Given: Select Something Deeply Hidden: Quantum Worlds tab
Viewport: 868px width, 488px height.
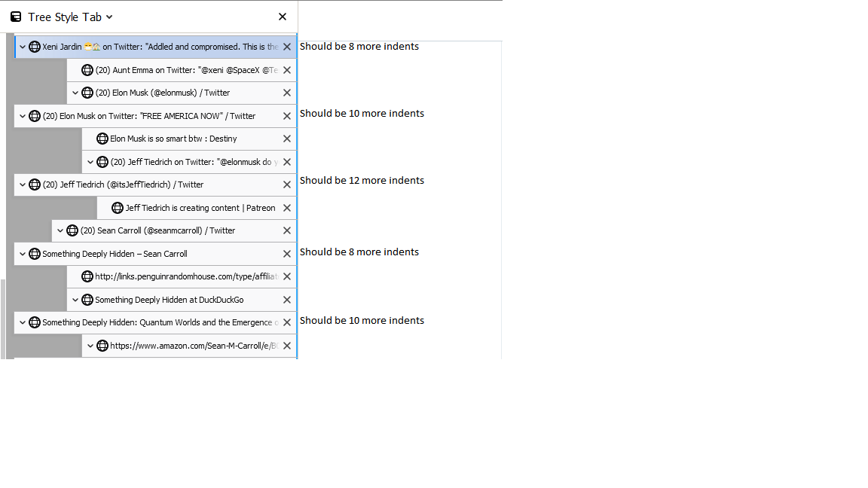Looking at the screenshot, I should coord(155,322).
